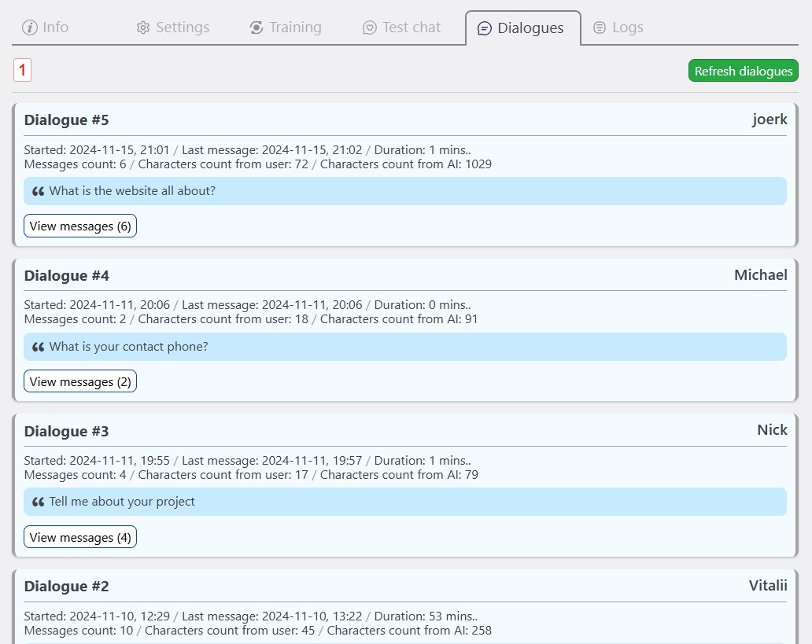The width and height of the screenshot is (812, 644).
Task: Select the Dialogues tab
Action: [x=523, y=28]
